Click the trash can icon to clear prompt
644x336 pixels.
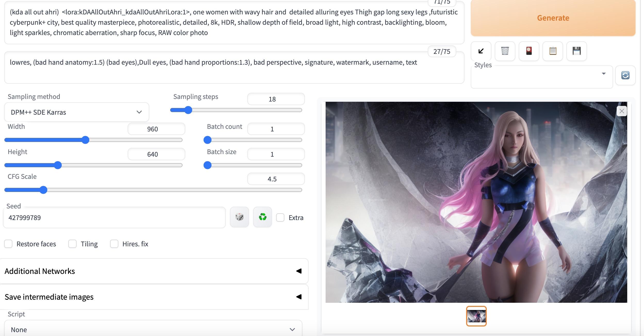(x=505, y=51)
